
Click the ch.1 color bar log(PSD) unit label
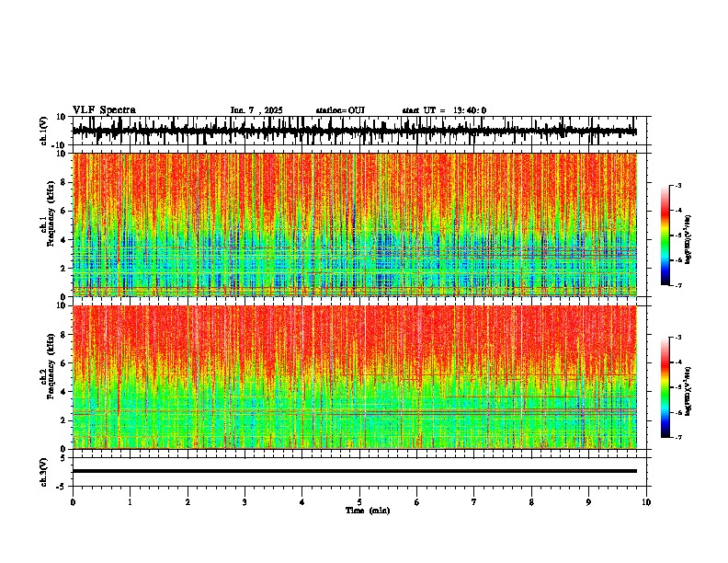tap(688, 239)
